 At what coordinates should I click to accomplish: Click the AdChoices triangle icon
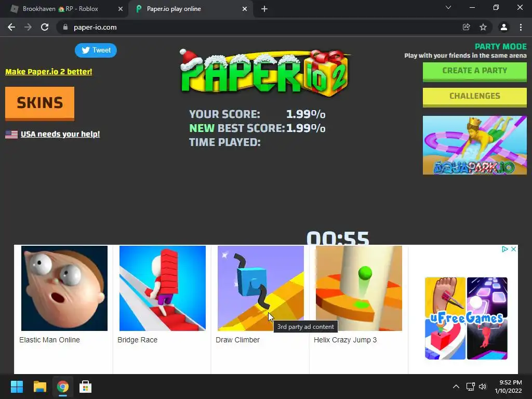[x=505, y=249]
